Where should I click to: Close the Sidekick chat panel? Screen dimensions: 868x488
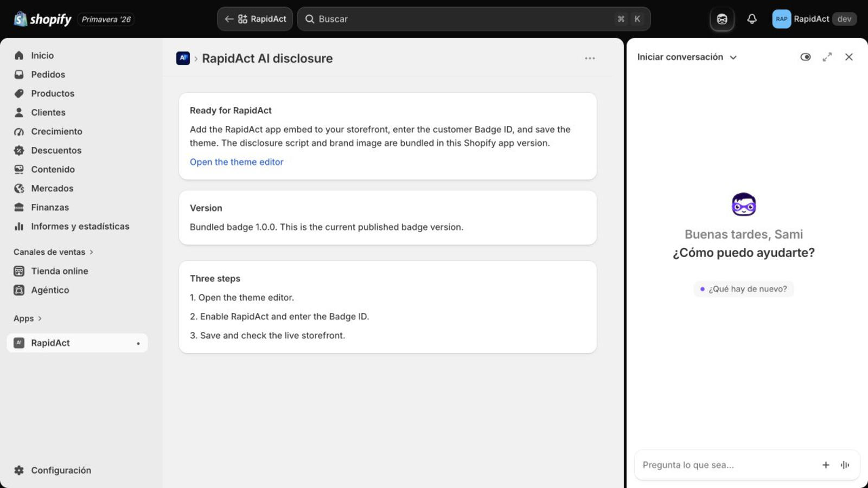click(849, 57)
